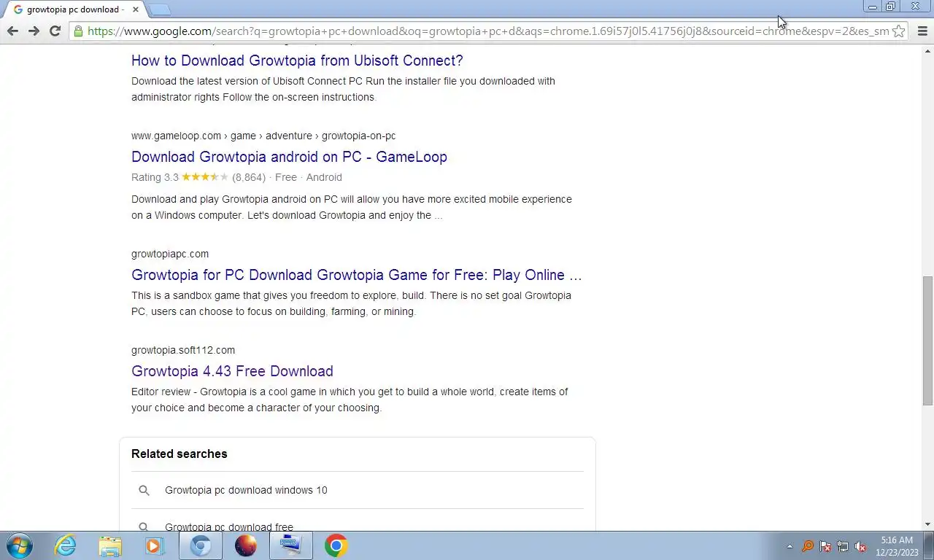Open the Chrome hamburger menu
934x560 pixels.
pyautogui.click(x=922, y=31)
